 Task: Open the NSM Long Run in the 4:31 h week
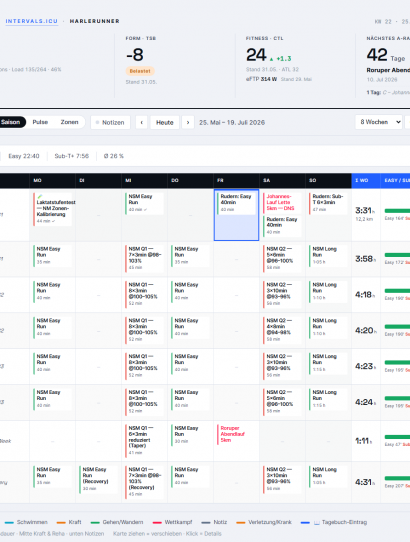[328, 477]
